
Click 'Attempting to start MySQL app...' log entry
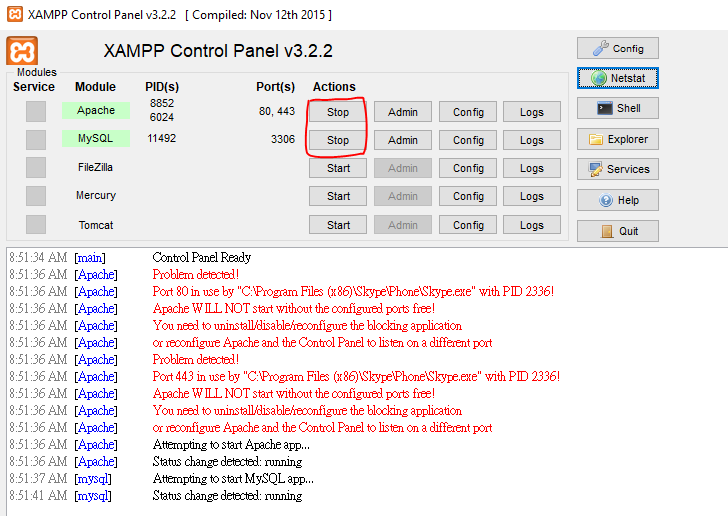(x=233, y=478)
